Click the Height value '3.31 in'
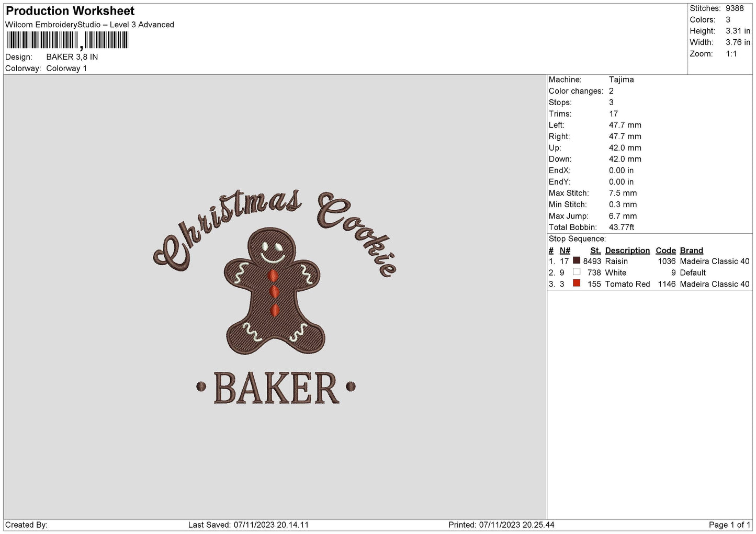Viewport: 756px width, 534px height. [738, 31]
